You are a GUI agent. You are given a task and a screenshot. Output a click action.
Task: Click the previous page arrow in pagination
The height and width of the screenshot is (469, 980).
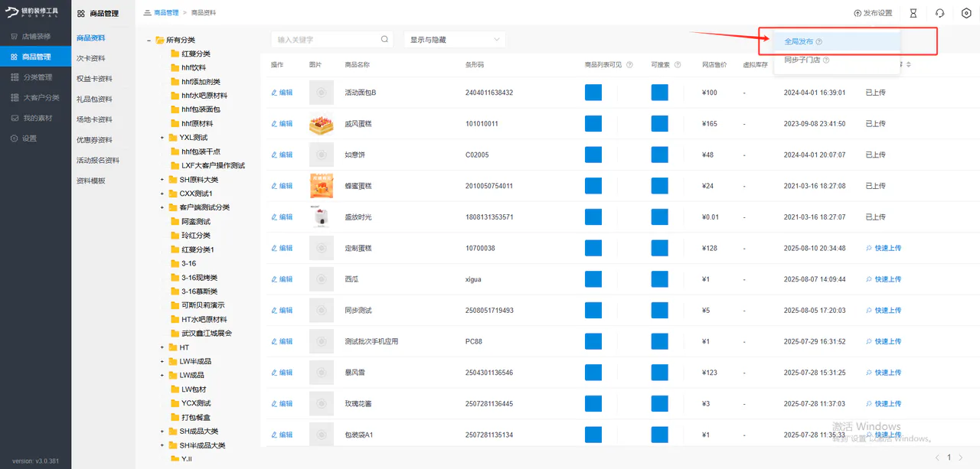[937, 458]
